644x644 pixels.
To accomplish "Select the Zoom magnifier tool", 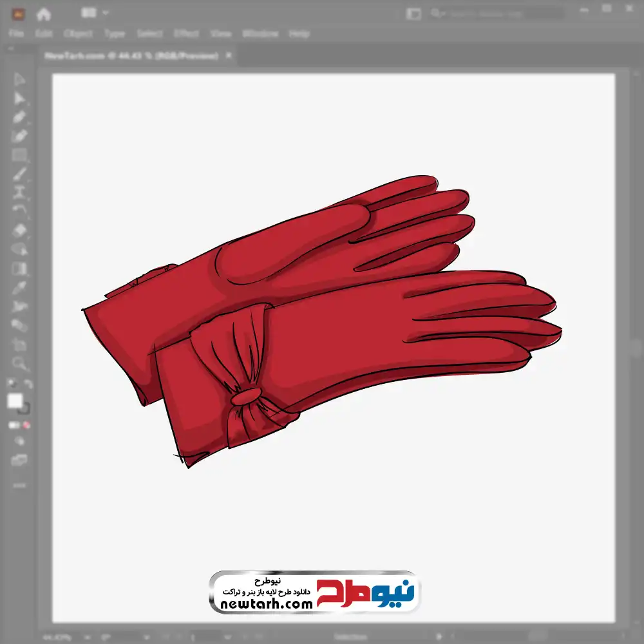I will click(19, 364).
